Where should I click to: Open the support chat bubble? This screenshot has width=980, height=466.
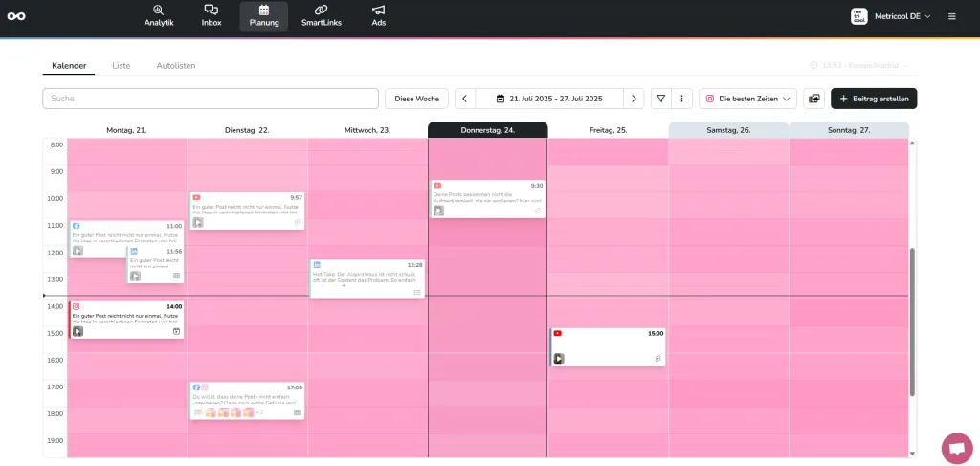[956, 448]
